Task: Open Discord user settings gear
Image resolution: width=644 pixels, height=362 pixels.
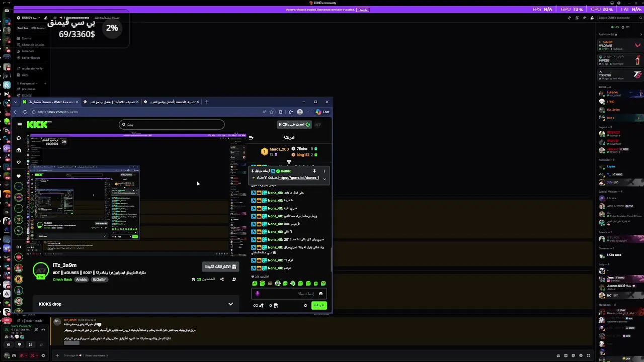Action: (x=43, y=355)
